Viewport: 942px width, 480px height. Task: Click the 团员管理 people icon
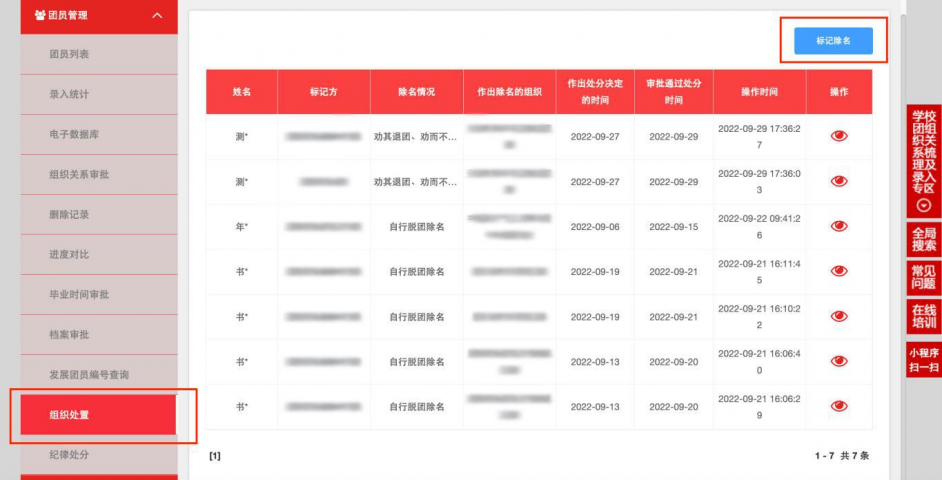[40, 15]
